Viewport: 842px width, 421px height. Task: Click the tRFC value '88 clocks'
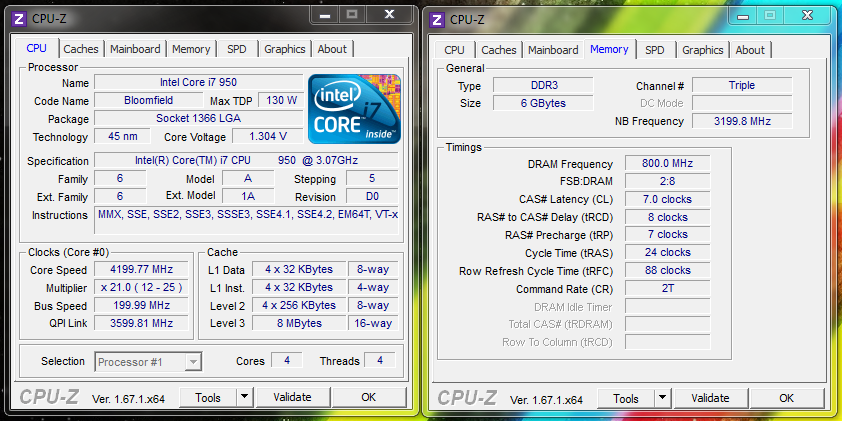667,271
